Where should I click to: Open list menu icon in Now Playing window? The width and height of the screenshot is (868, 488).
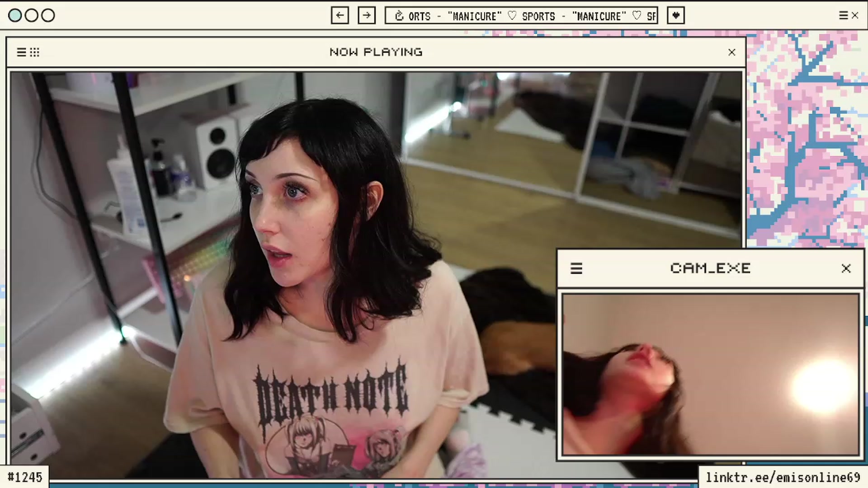click(x=21, y=52)
